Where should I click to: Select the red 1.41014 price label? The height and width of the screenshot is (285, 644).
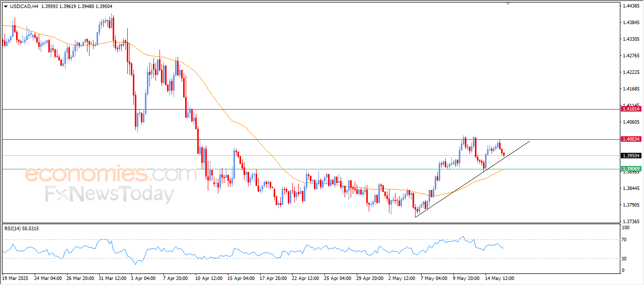tap(631, 109)
